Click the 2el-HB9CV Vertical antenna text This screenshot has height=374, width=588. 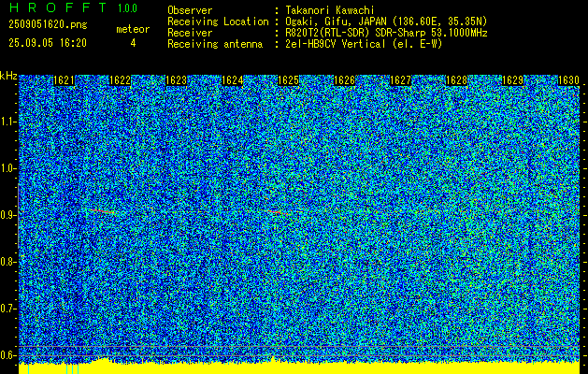[x=364, y=44]
